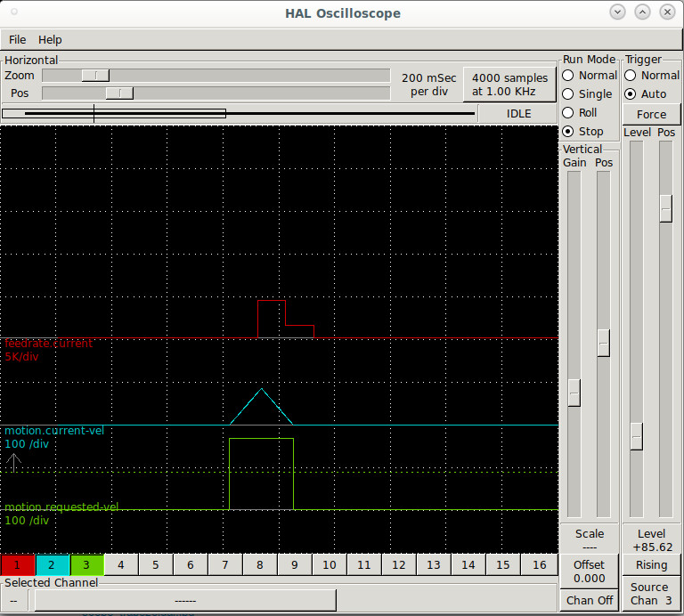Select Stop run mode
The image size is (684, 616).
(582, 131)
